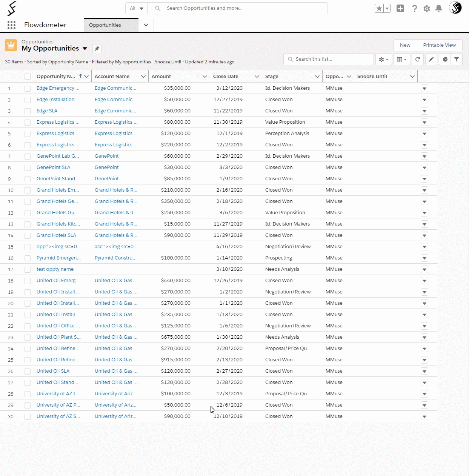The width and height of the screenshot is (469, 476).
Task: Pin this list view with pin icon
Action: pos(97,49)
